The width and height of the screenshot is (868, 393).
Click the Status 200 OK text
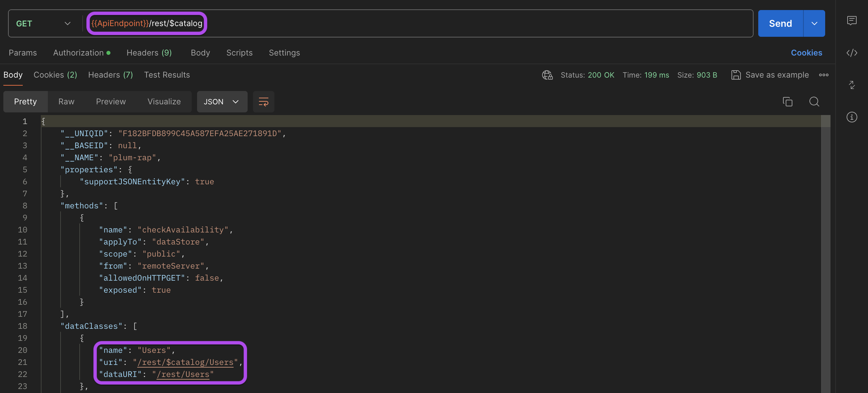tap(587, 75)
